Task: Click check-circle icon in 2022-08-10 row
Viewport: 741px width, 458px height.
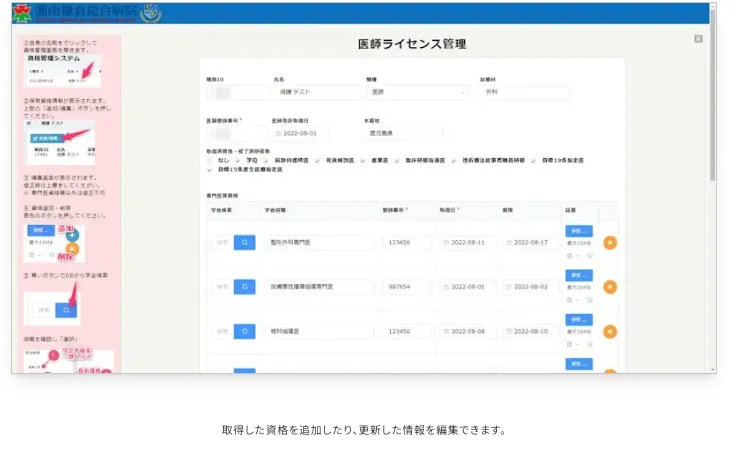Action: (x=590, y=345)
